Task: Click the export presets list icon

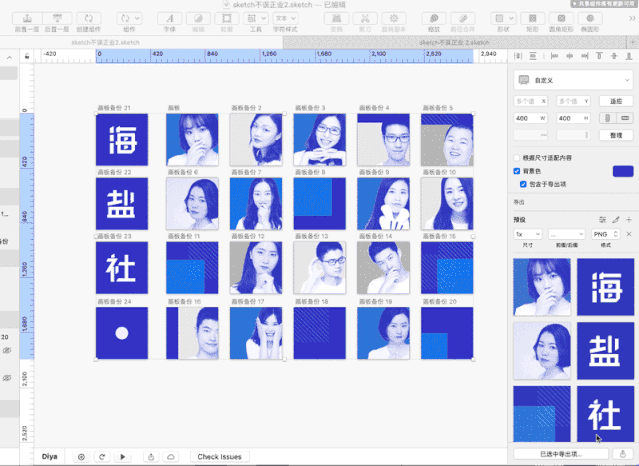Action: pos(602,220)
